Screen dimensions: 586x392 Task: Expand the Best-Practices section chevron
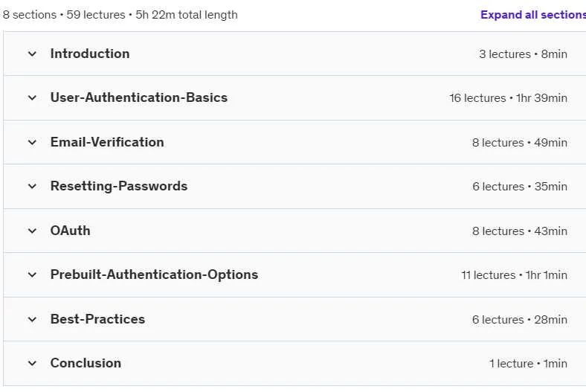pyautogui.click(x=32, y=320)
